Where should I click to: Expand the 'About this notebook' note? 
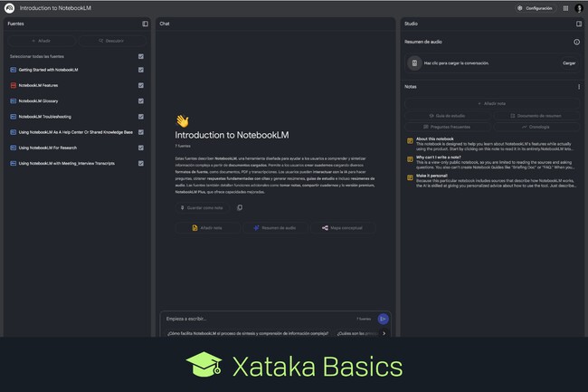point(436,139)
